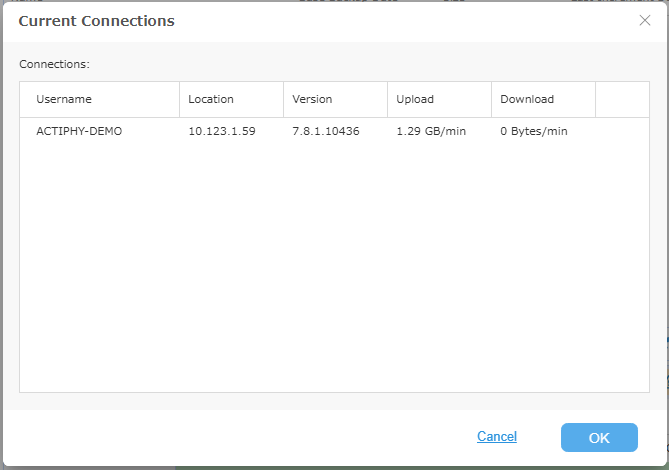Click the Version column header
This screenshot has height=470, width=669.
point(335,99)
